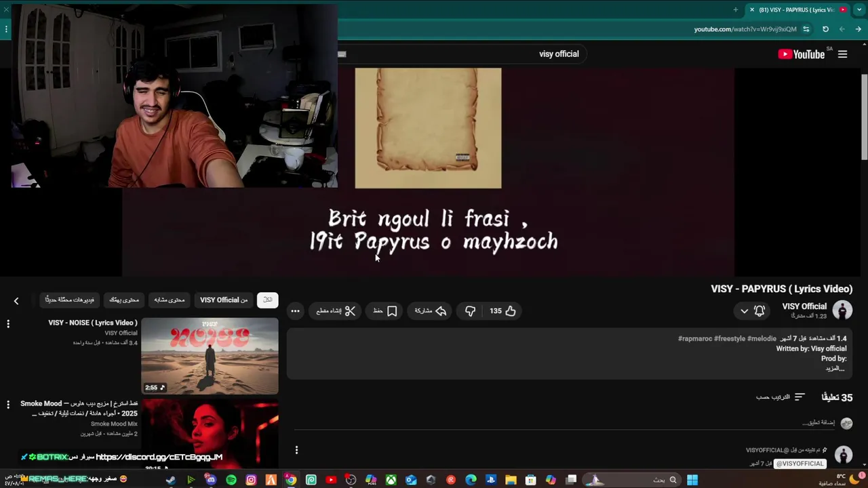
Task: Reload the page with the refresh icon
Action: pyautogui.click(x=825, y=29)
